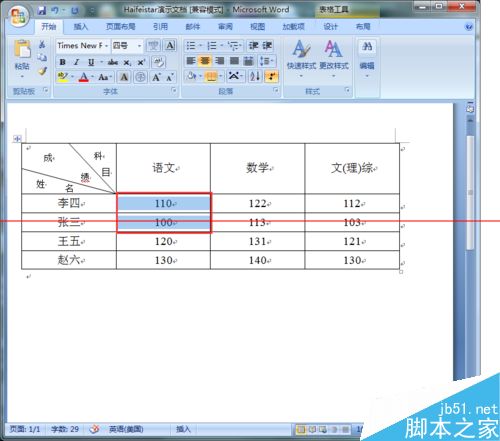The width and height of the screenshot is (500, 441).
Task: Clear formatting with the eraser icon
Action: click(159, 62)
